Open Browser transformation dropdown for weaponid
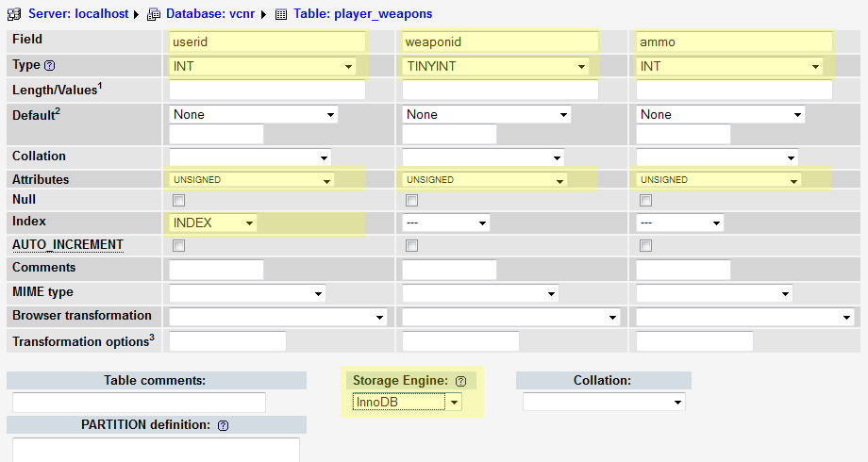This screenshot has height=462, width=868. [x=511, y=317]
